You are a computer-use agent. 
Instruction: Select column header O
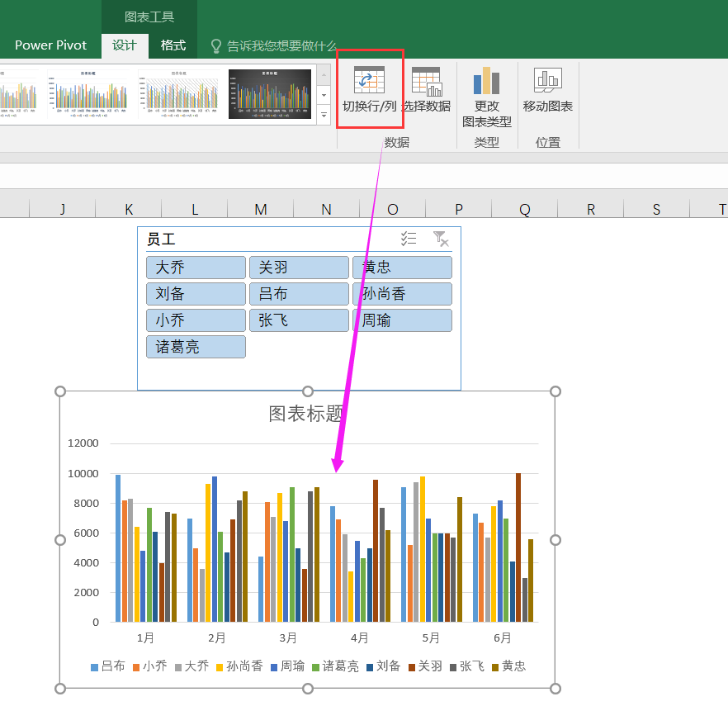click(x=392, y=210)
